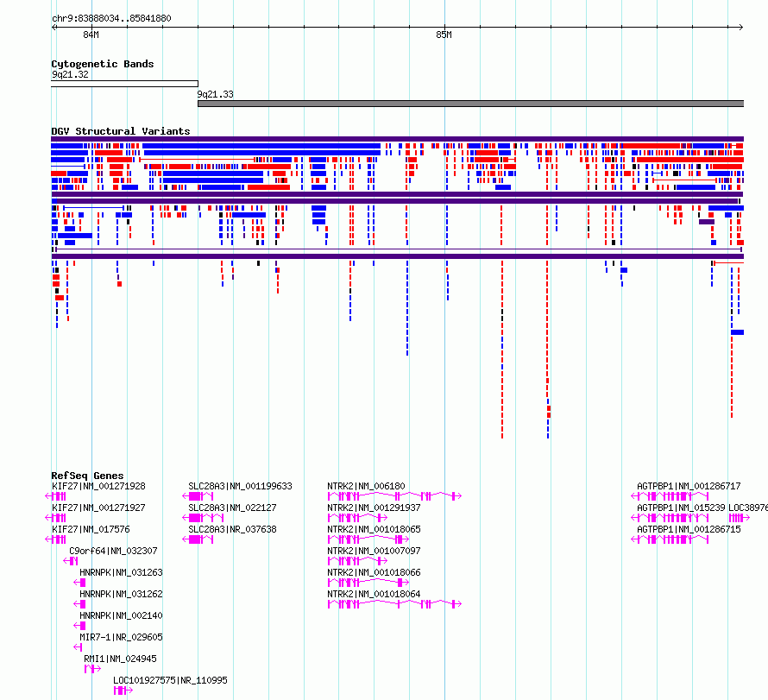The image size is (768, 700).
Task: Click the gray 9q21.33 band bar
Action: (470, 104)
